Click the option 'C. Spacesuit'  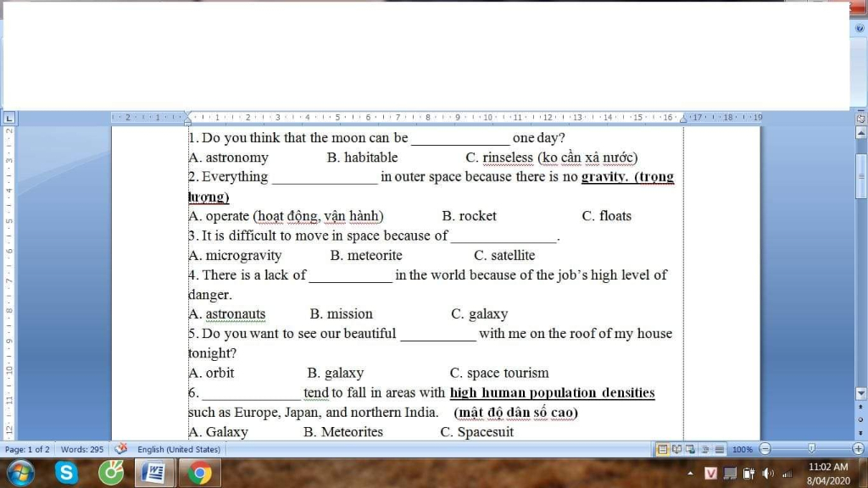click(x=476, y=432)
